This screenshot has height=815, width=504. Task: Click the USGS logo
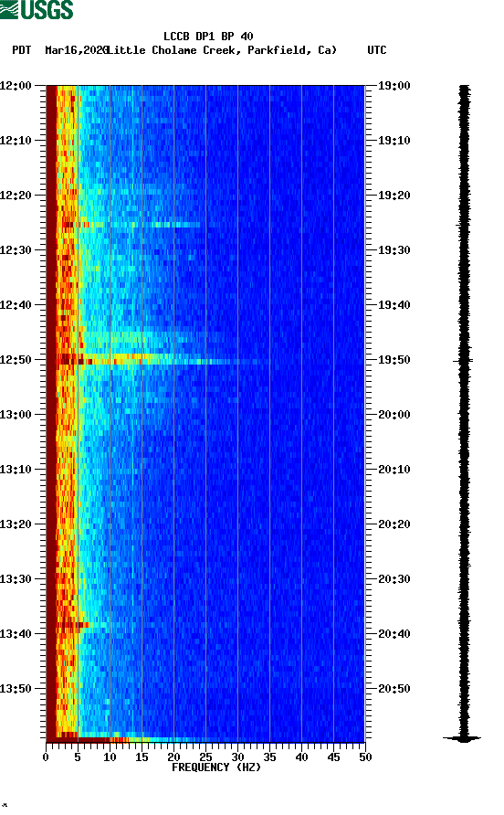37,9
